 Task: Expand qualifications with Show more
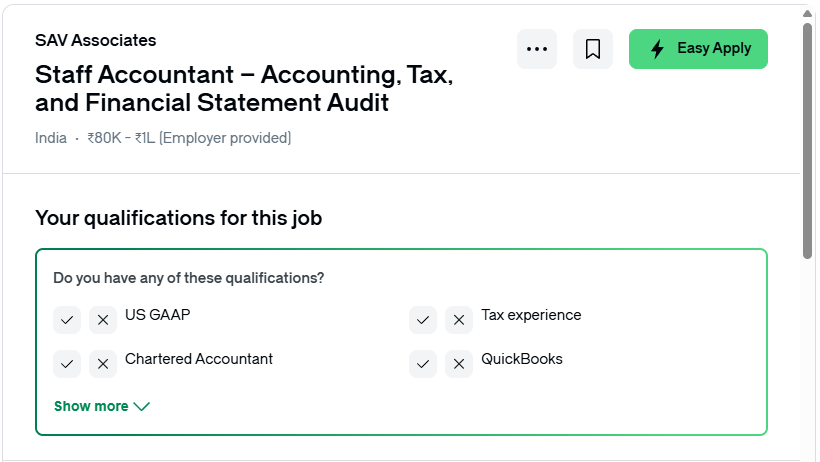click(102, 406)
